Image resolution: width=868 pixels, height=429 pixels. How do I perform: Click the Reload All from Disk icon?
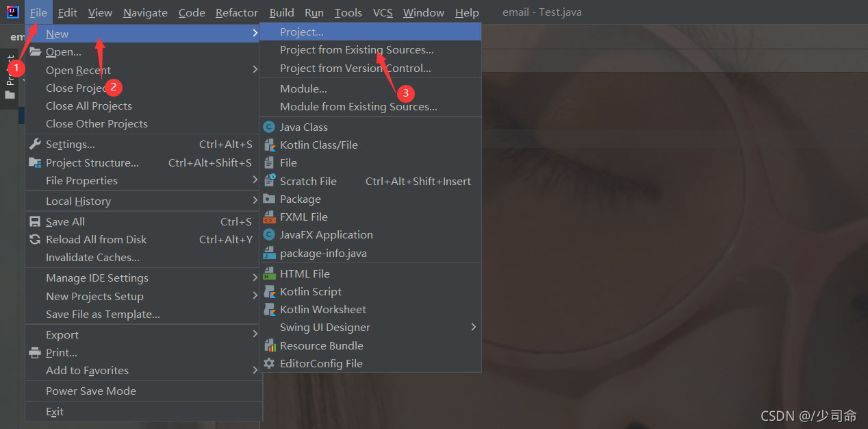point(35,239)
